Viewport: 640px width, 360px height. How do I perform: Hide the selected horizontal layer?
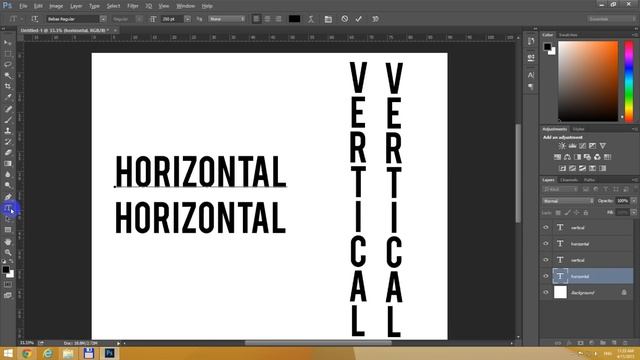tap(546, 276)
